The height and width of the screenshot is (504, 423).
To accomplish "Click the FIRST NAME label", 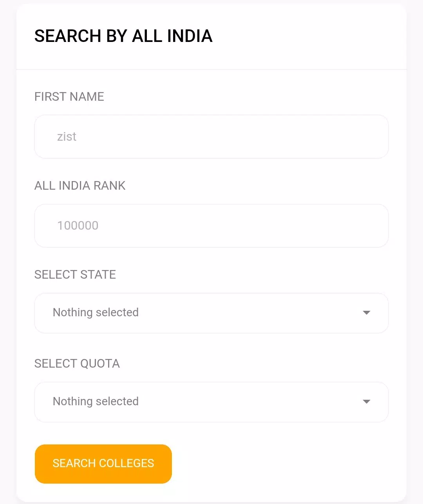I will coord(69,96).
